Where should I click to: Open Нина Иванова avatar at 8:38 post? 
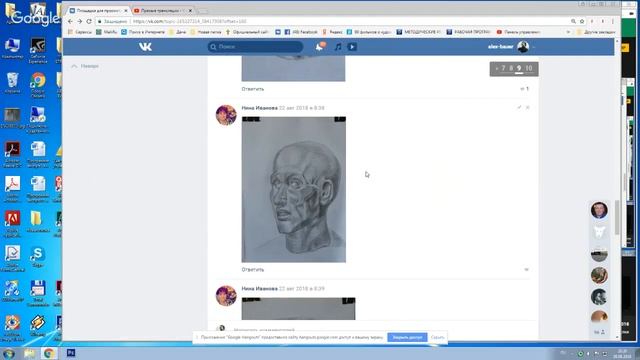point(226,115)
